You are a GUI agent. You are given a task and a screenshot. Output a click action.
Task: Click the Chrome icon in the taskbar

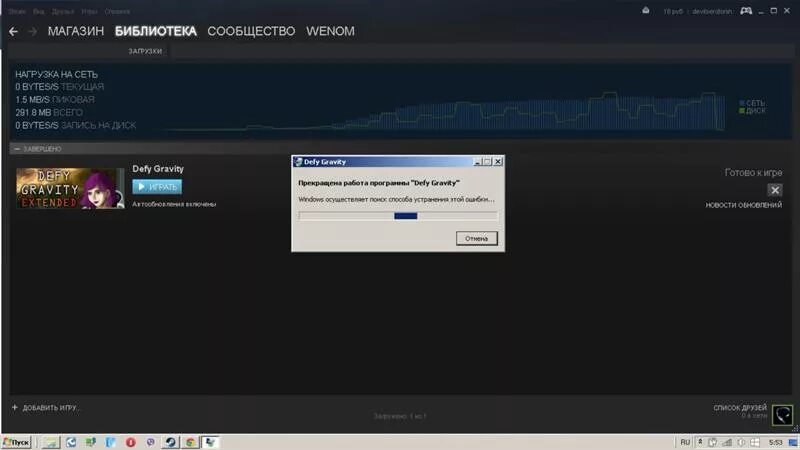190,442
